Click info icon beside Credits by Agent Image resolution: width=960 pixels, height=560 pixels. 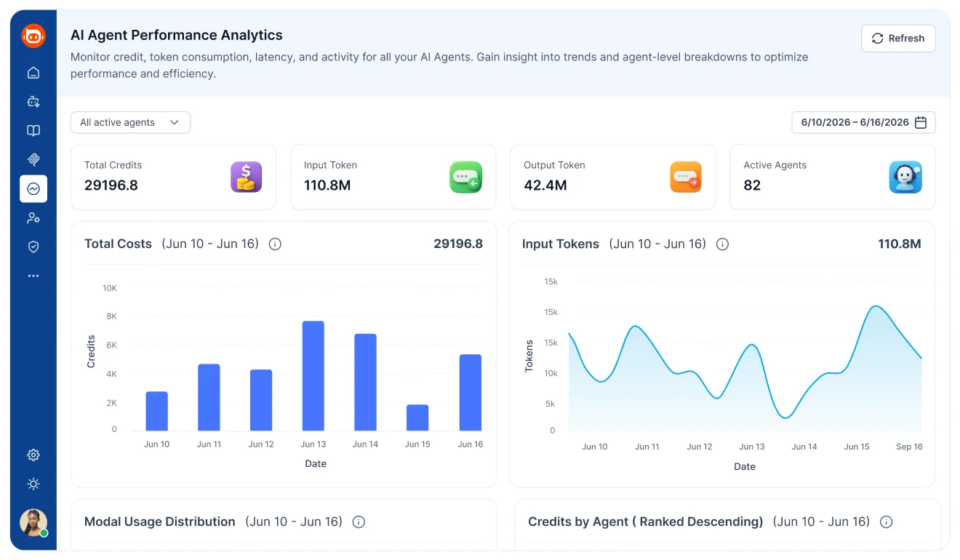coord(886,522)
